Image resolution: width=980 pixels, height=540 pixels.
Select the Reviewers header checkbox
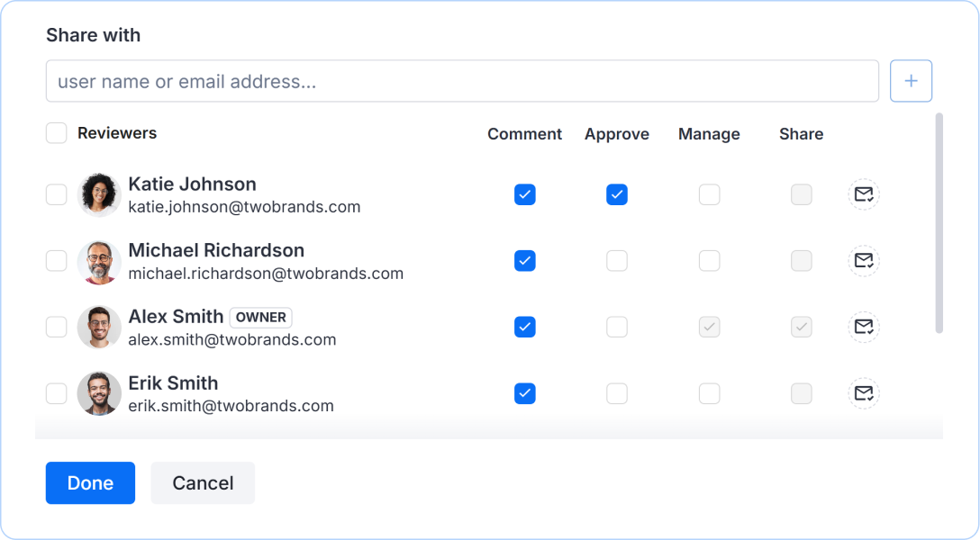coord(56,132)
